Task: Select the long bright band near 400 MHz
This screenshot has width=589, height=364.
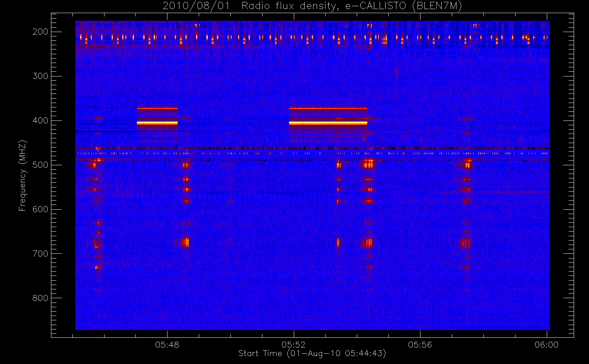Action: (x=328, y=123)
